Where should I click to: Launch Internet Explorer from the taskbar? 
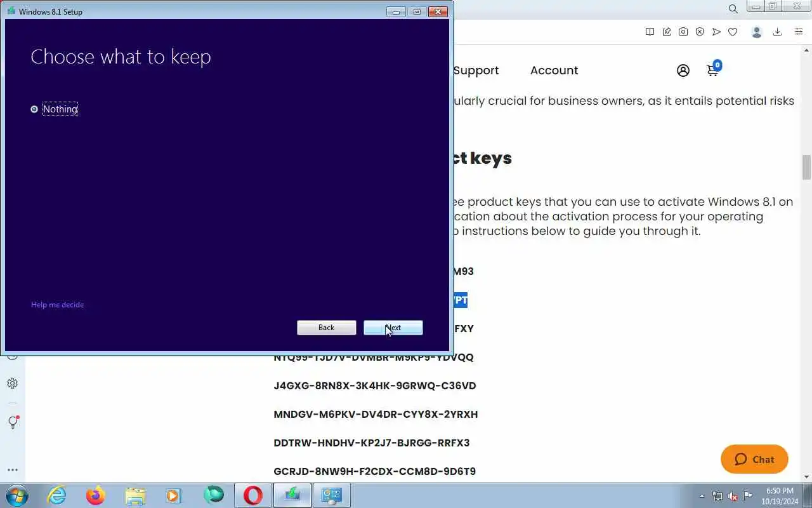[x=57, y=495]
